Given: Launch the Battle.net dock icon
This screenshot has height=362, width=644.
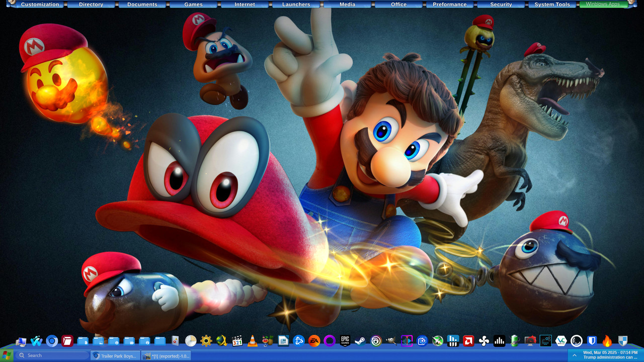Looking at the screenshot, I should (x=299, y=341).
